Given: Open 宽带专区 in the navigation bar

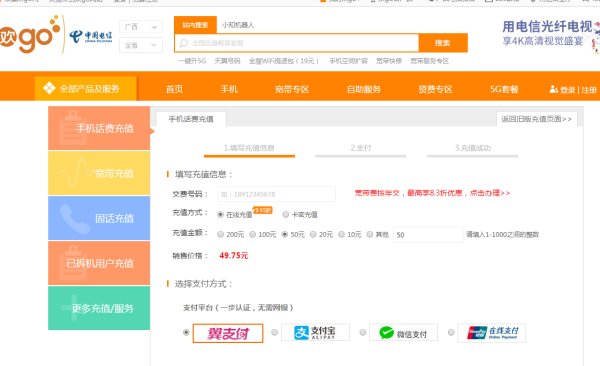Looking at the screenshot, I should tap(292, 89).
